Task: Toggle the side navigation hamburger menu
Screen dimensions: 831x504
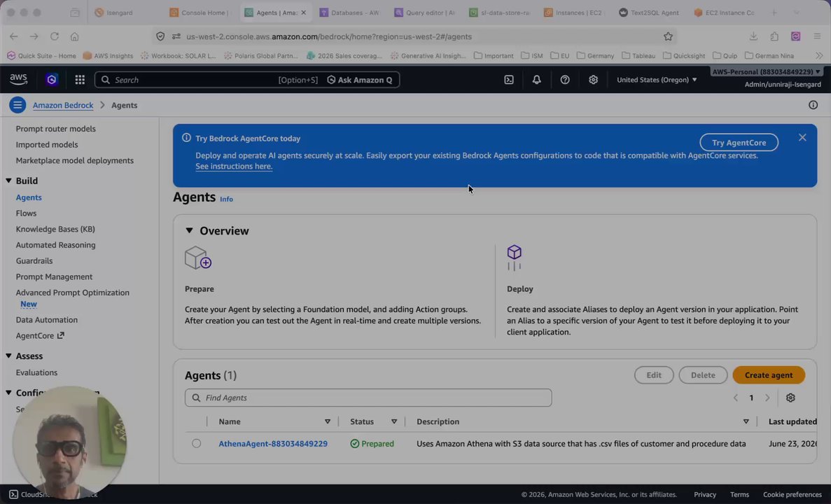Action: tap(18, 105)
